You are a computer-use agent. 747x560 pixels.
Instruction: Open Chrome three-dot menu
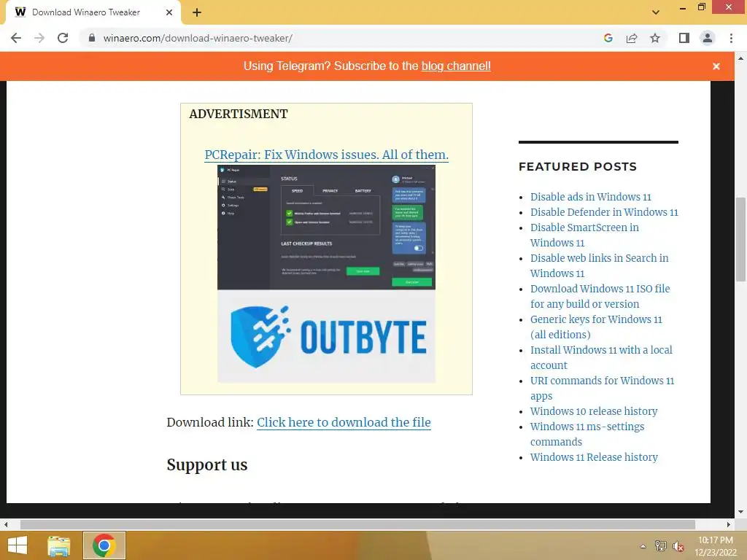point(731,38)
